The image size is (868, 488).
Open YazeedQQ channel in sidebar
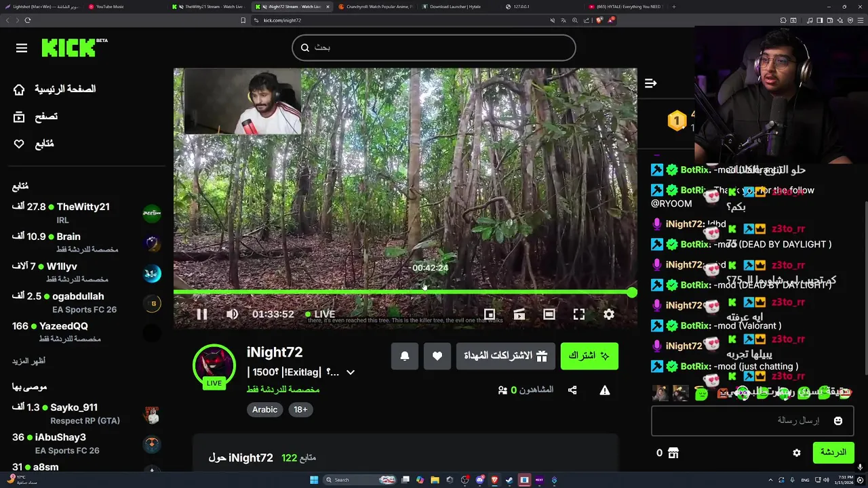(x=86, y=332)
